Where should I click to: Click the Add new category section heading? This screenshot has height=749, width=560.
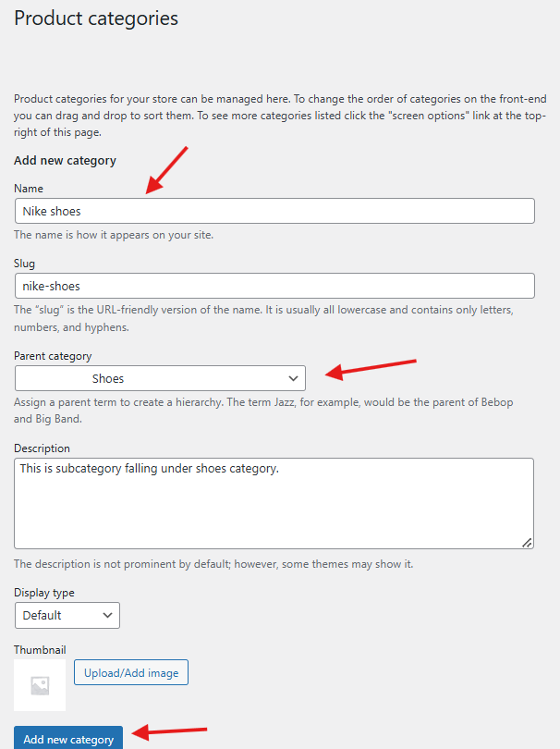point(65,161)
